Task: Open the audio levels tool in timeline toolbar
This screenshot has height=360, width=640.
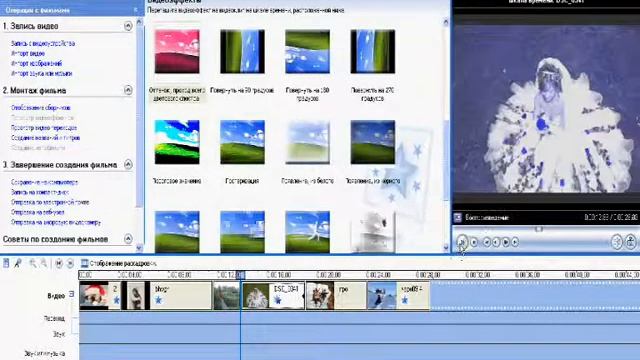Action: tap(6, 263)
